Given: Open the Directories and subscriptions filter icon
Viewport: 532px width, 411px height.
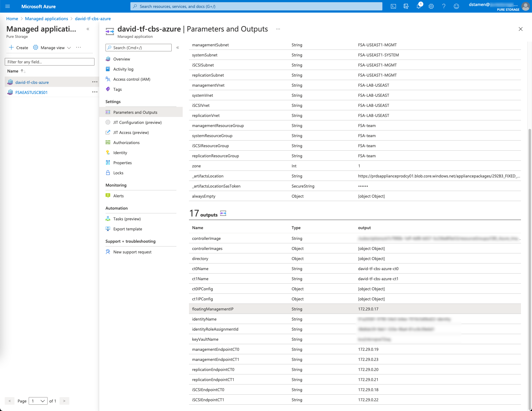Looking at the screenshot, I should pyautogui.click(x=406, y=6).
